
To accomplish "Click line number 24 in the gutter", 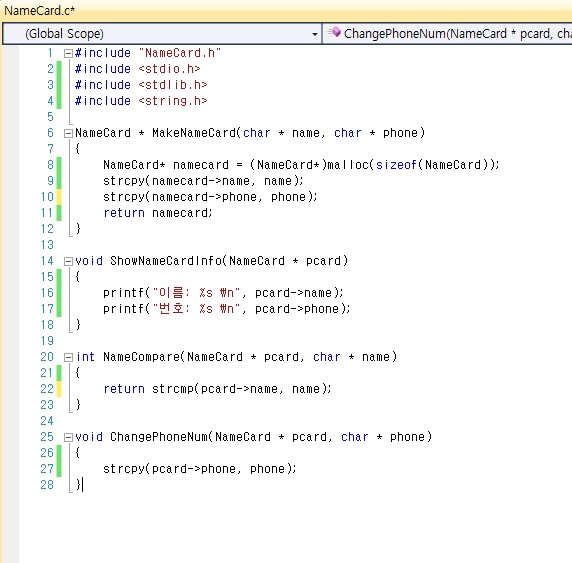I will click(47, 421).
